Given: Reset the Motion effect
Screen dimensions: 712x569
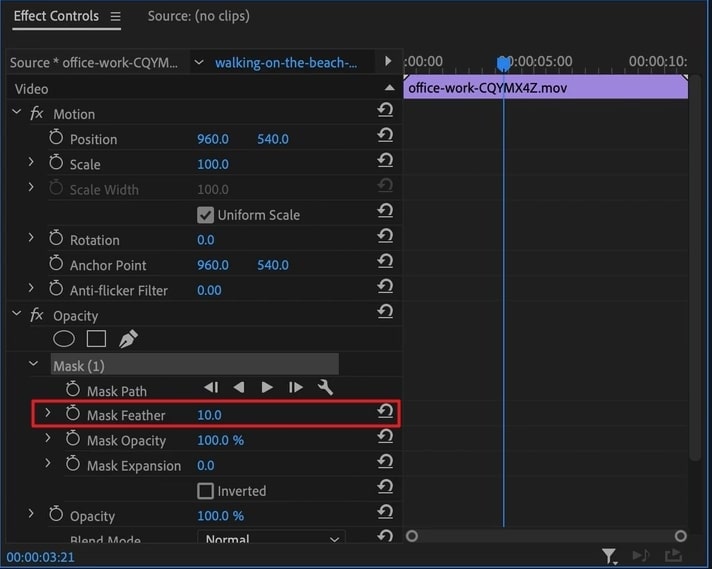Looking at the screenshot, I should point(385,110).
